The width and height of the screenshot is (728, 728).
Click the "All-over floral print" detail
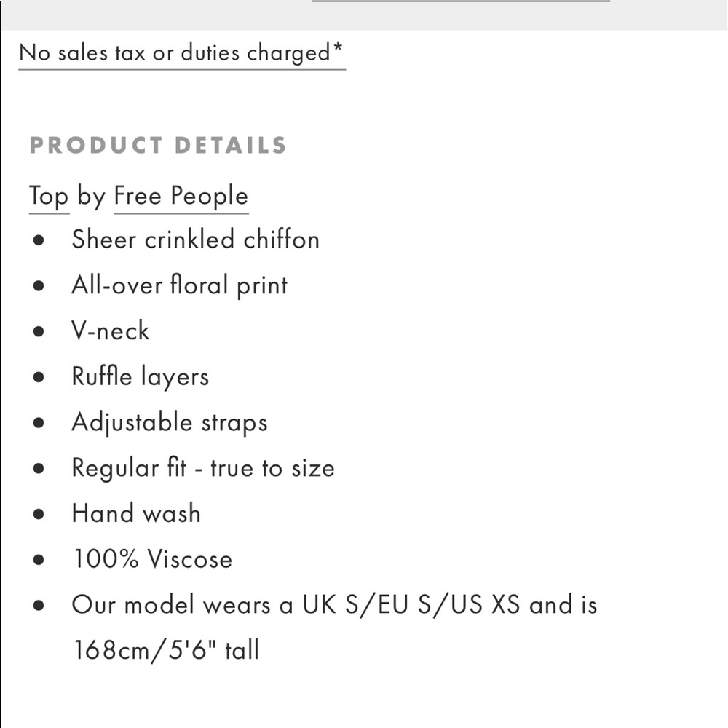[179, 285]
